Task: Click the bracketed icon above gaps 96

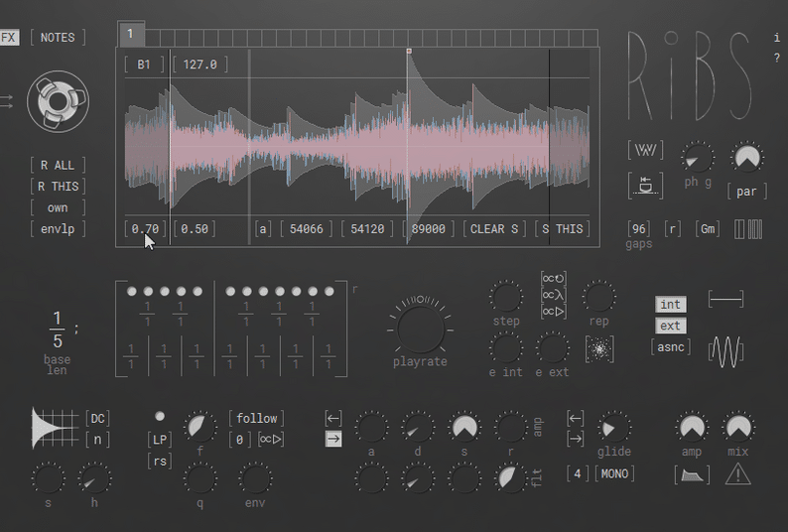Action: (x=645, y=186)
